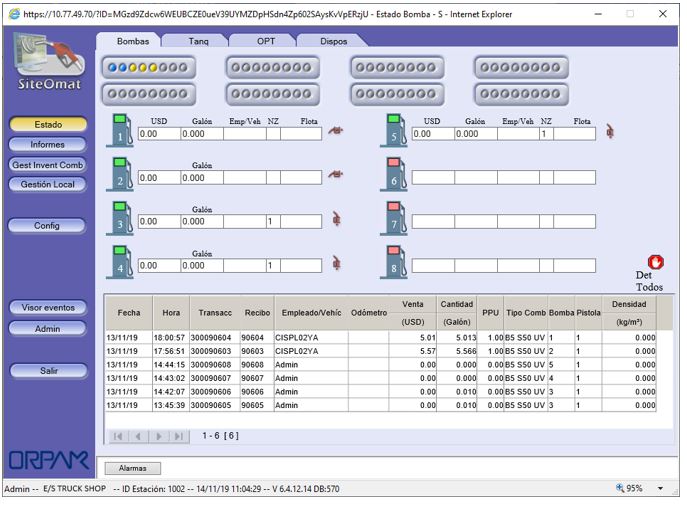This screenshot has height=505, width=687.
Task: Click the pump 5 green dispenser icon
Action: [x=395, y=131]
